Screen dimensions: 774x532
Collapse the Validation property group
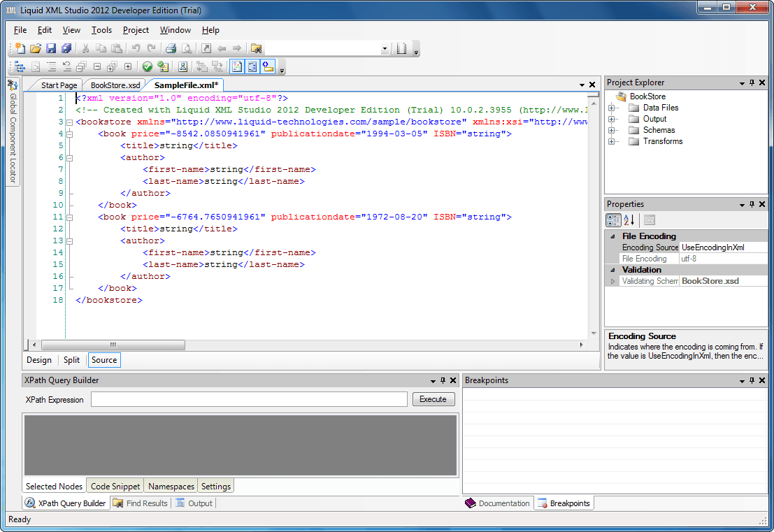point(612,270)
